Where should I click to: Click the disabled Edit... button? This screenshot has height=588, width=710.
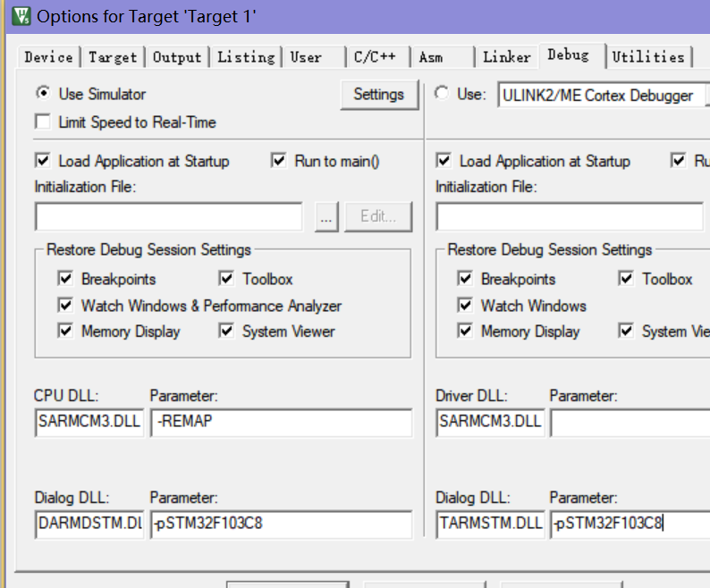pos(378,217)
